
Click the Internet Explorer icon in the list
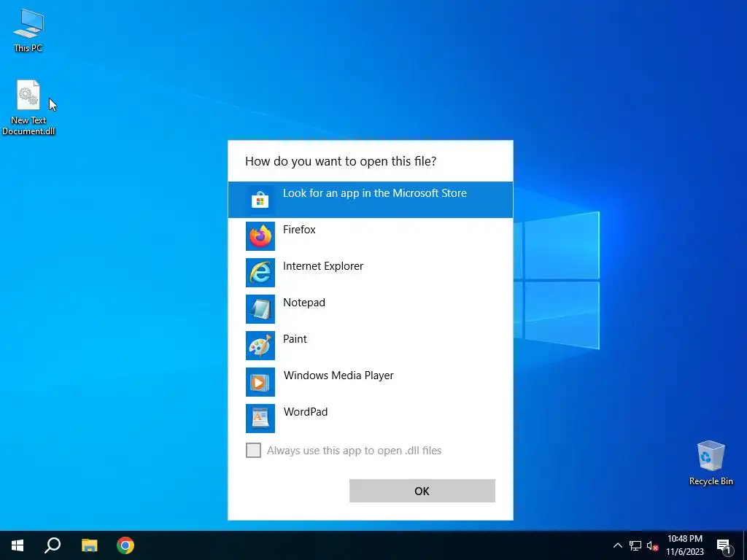[x=260, y=273]
